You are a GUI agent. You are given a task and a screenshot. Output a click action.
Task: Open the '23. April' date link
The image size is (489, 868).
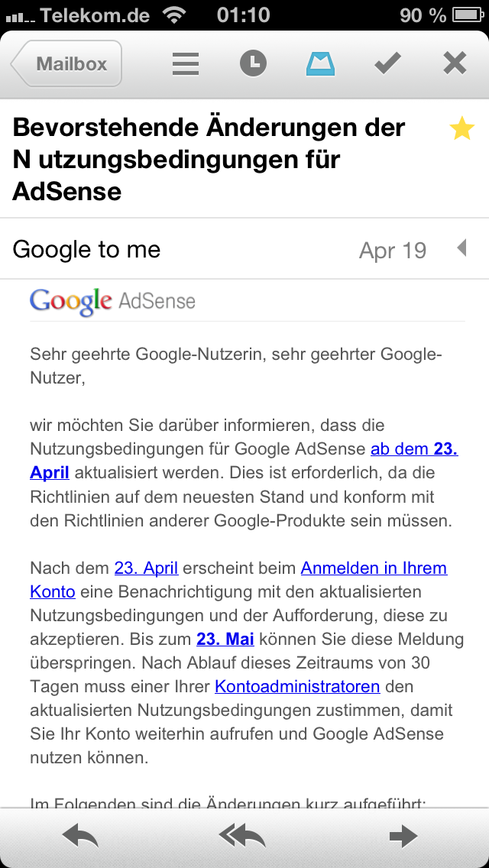(x=146, y=568)
